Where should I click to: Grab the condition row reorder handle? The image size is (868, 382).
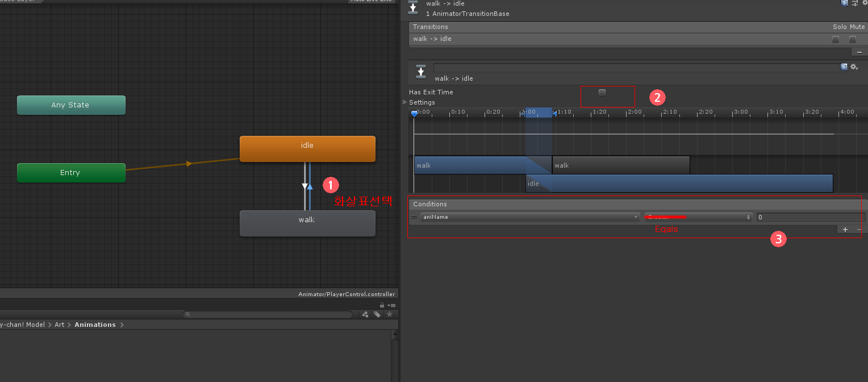pyautogui.click(x=414, y=217)
